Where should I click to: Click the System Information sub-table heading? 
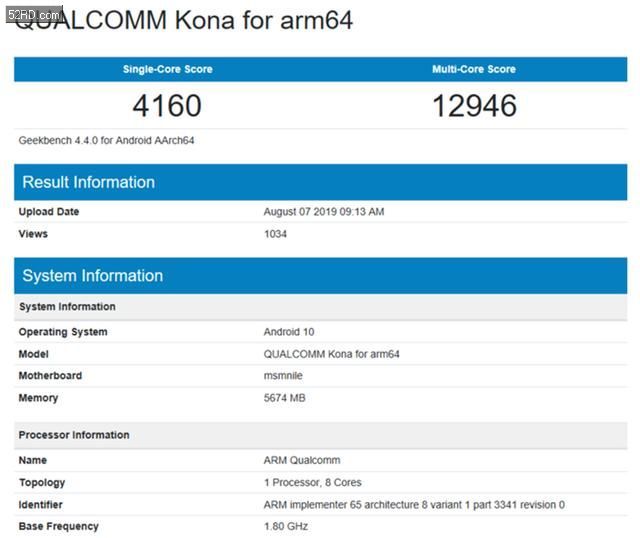[x=67, y=307]
